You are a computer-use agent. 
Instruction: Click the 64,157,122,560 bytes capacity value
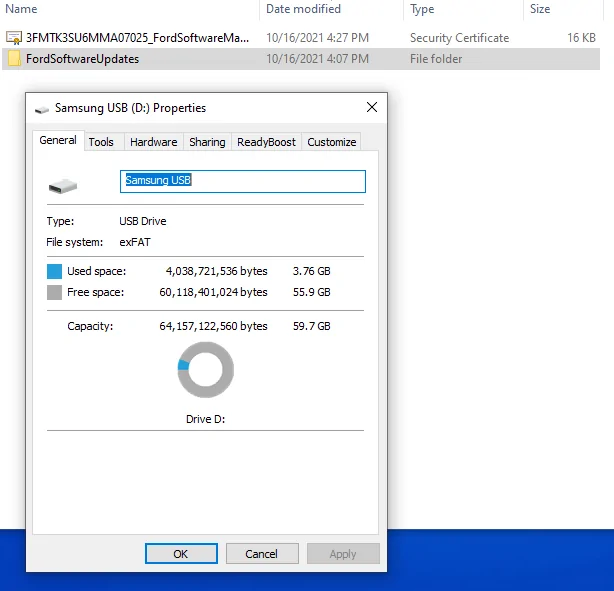(x=213, y=326)
